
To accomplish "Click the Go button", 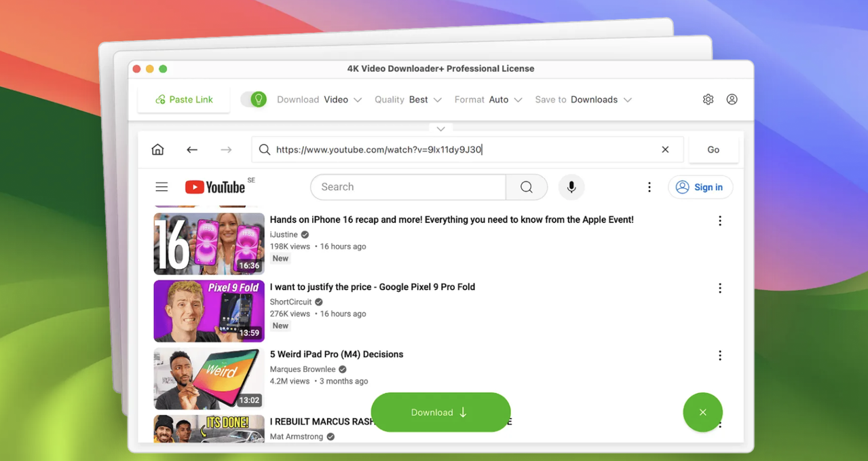I will [x=713, y=149].
